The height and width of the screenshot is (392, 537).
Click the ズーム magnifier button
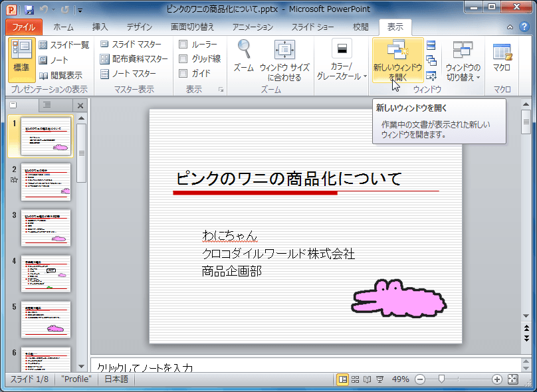point(244,56)
